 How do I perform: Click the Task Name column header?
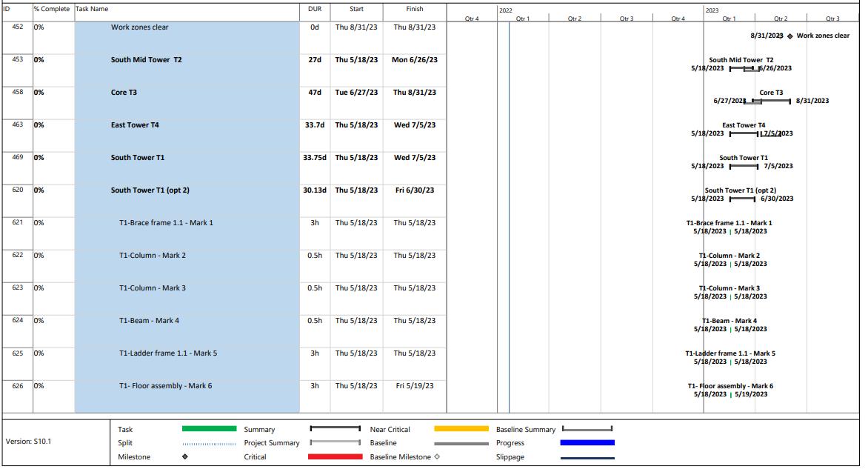92,9
